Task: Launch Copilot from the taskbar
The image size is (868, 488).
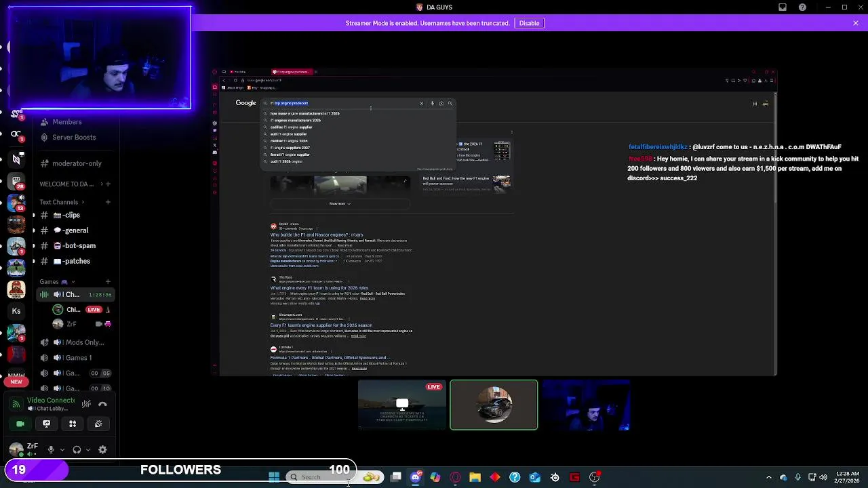Action: [435, 477]
